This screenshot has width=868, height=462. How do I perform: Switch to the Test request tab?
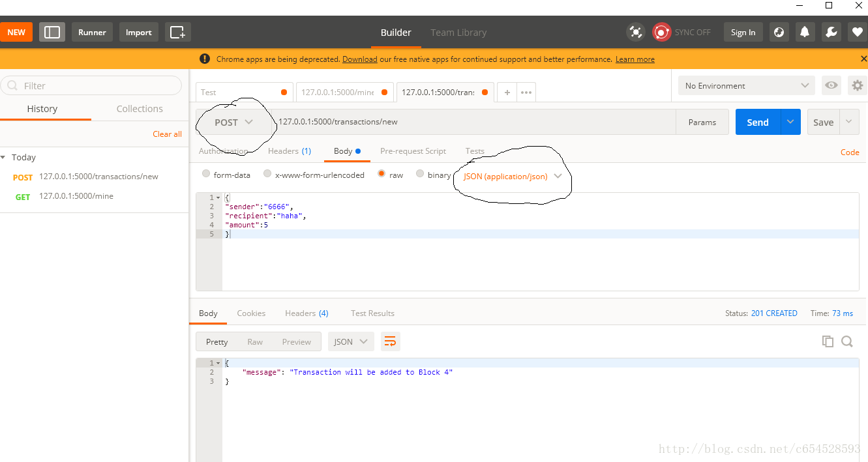pos(245,93)
